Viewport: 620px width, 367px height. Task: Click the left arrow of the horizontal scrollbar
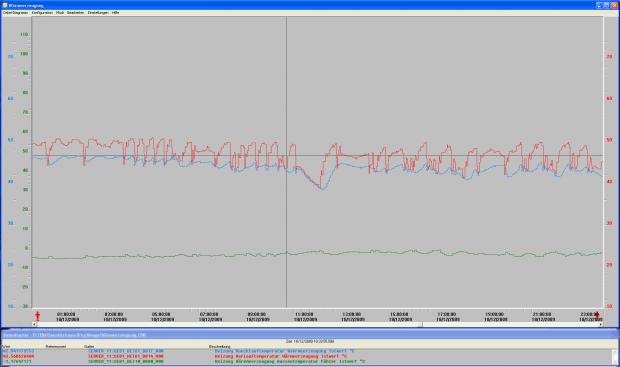tap(34, 324)
